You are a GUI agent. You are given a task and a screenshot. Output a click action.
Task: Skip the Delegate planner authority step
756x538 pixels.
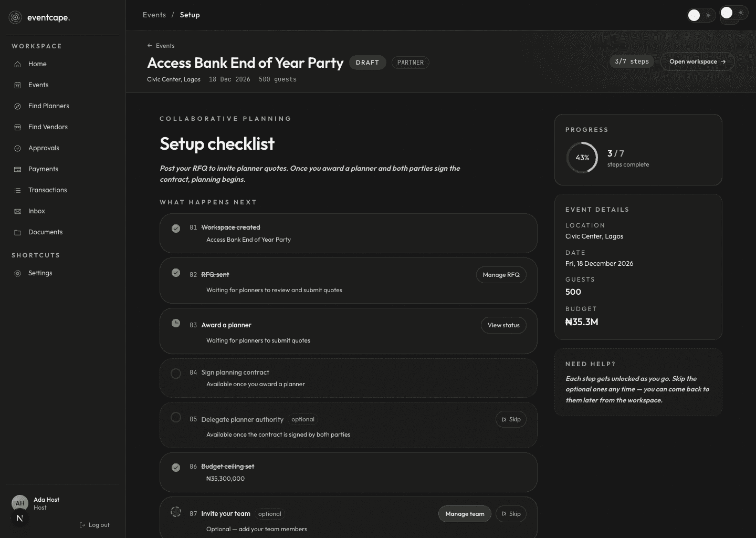click(511, 419)
